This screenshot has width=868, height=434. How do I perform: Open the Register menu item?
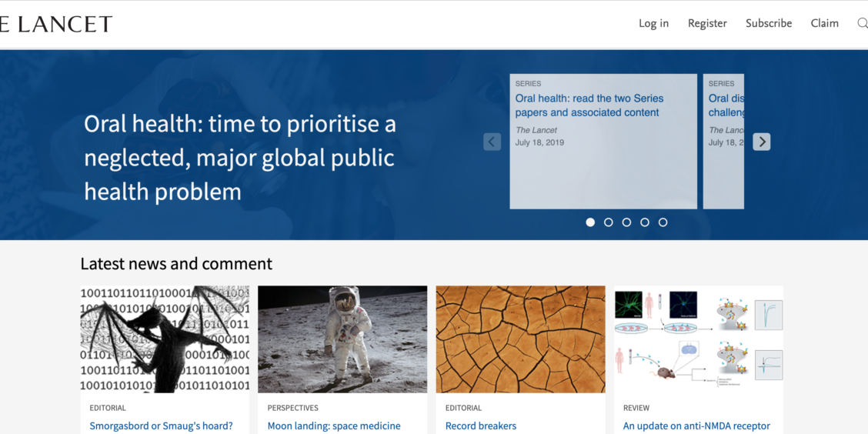point(707,23)
